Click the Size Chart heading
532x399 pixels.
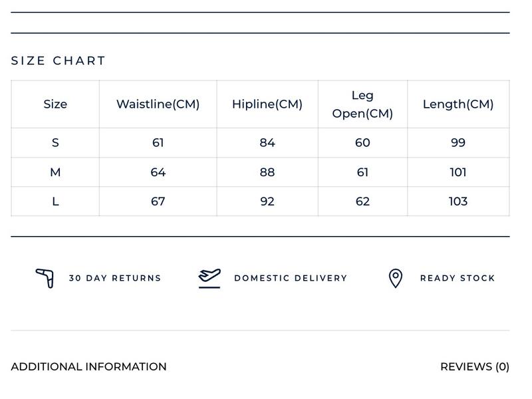tap(58, 61)
